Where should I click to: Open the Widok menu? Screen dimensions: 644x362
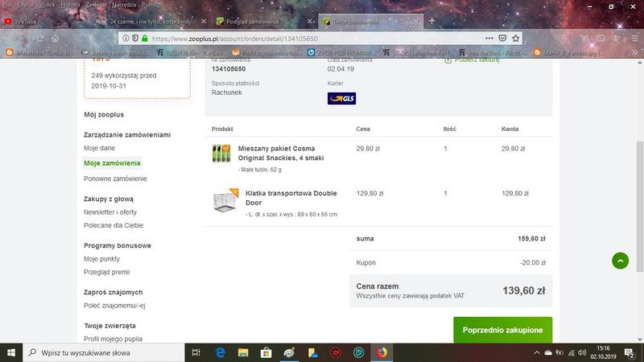47,5
